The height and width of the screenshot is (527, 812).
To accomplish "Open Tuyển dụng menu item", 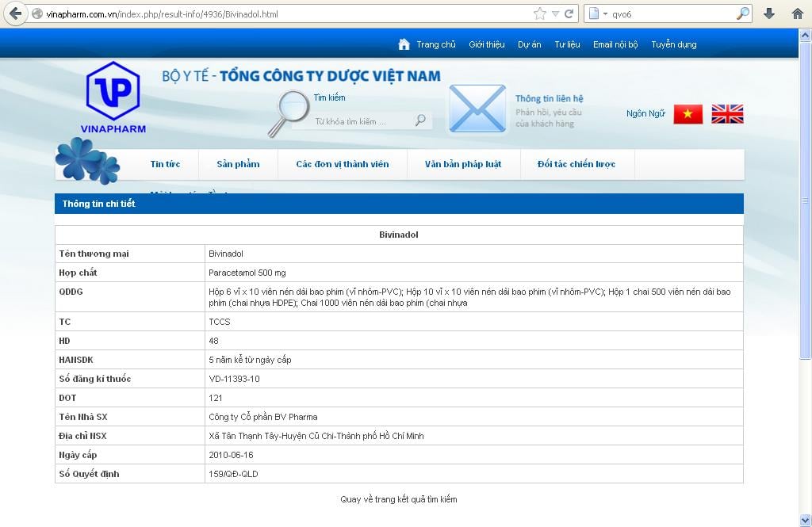I will [674, 44].
